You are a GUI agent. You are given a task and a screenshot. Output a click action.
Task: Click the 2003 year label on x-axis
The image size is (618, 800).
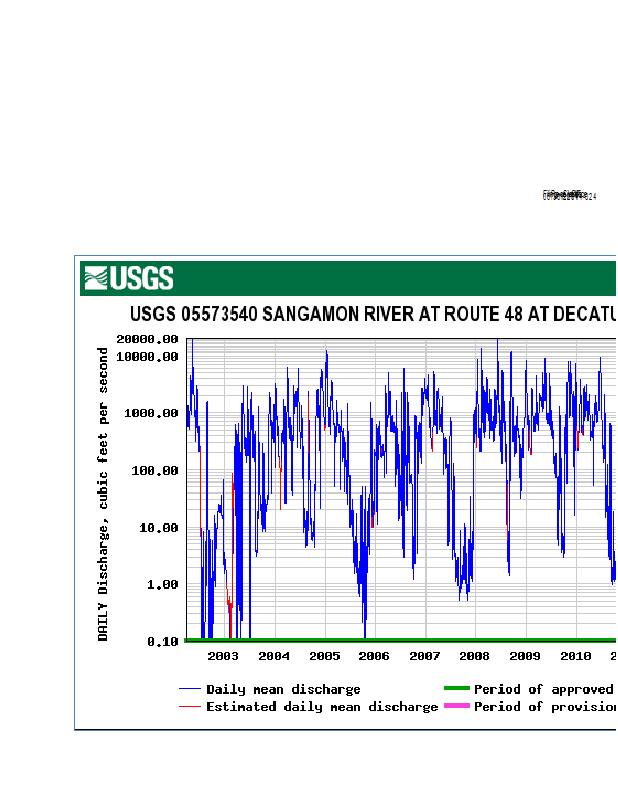point(223,656)
